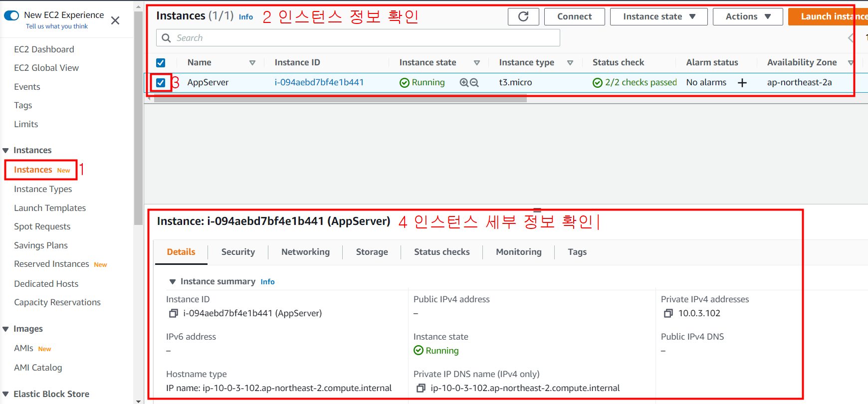The height and width of the screenshot is (404, 868).
Task: Open Limits in sidebar
Action: point(26,124)
